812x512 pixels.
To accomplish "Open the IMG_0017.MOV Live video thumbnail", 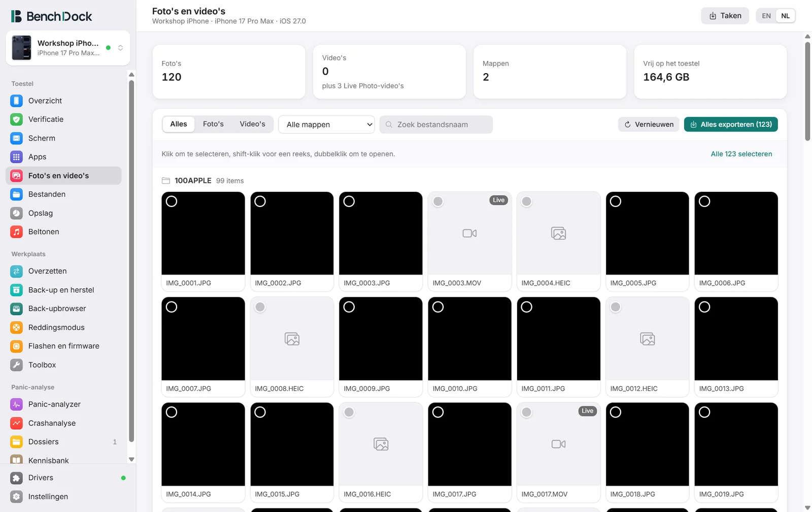I will coord(558,444).
